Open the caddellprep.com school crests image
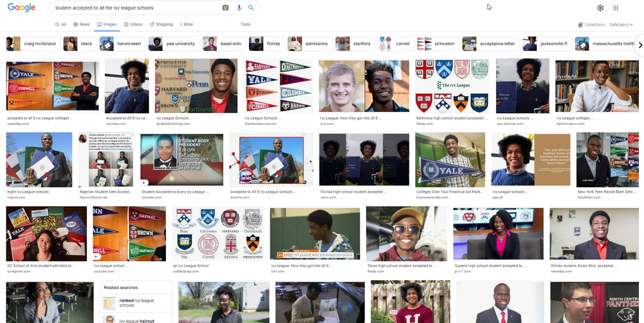 (x=218, y=234)
